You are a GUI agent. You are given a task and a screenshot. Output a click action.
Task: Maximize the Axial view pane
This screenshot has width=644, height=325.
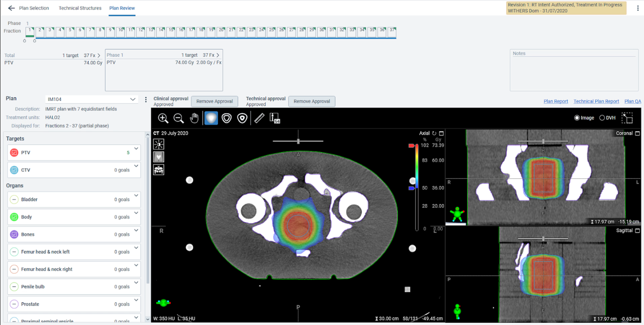pyautogui.click(x=441, y=133)
